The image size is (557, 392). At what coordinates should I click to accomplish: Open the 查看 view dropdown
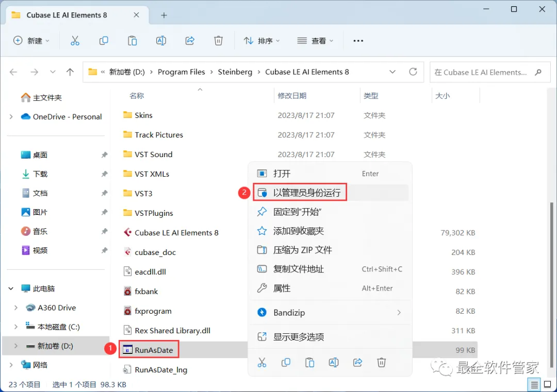[x=316, y=41]
